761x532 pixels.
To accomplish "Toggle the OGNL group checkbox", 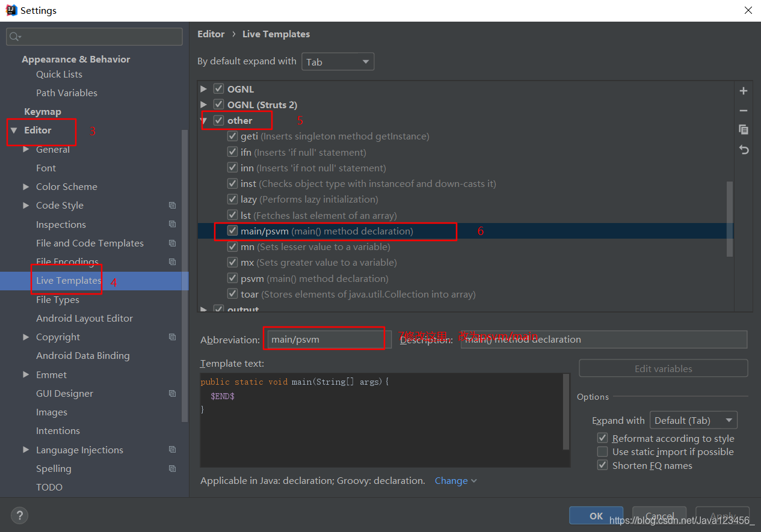I will [218, 89].
